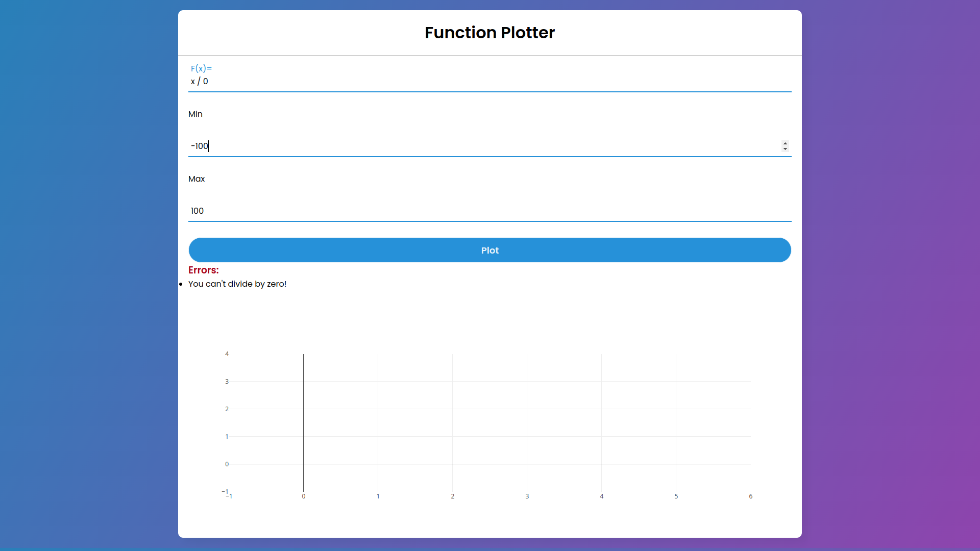Click x-axis tick label 5

[676, 496]
